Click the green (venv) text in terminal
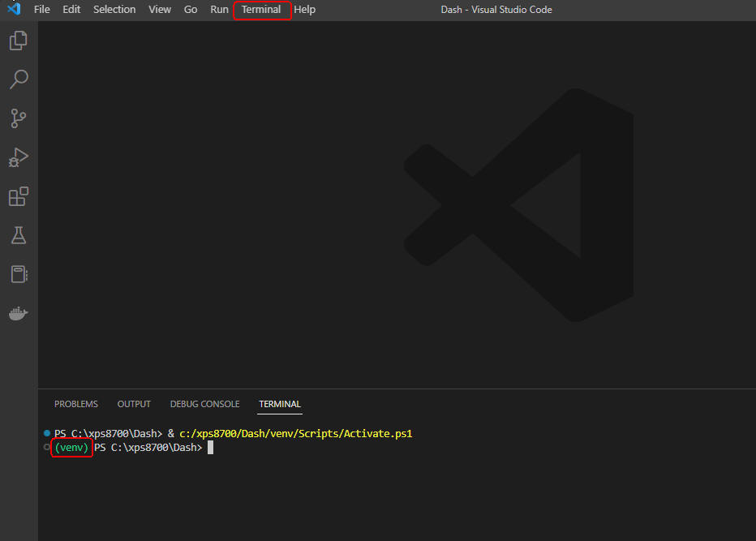The image size is (756, 541). pos(71,448)
